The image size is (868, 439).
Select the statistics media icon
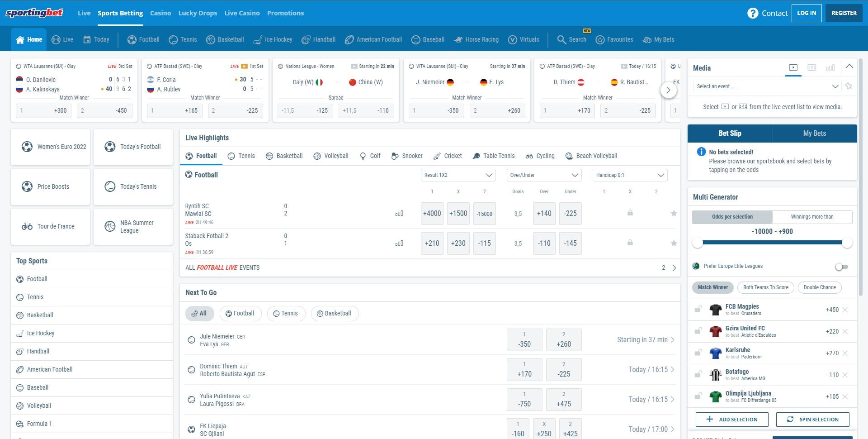click(830, 67)
